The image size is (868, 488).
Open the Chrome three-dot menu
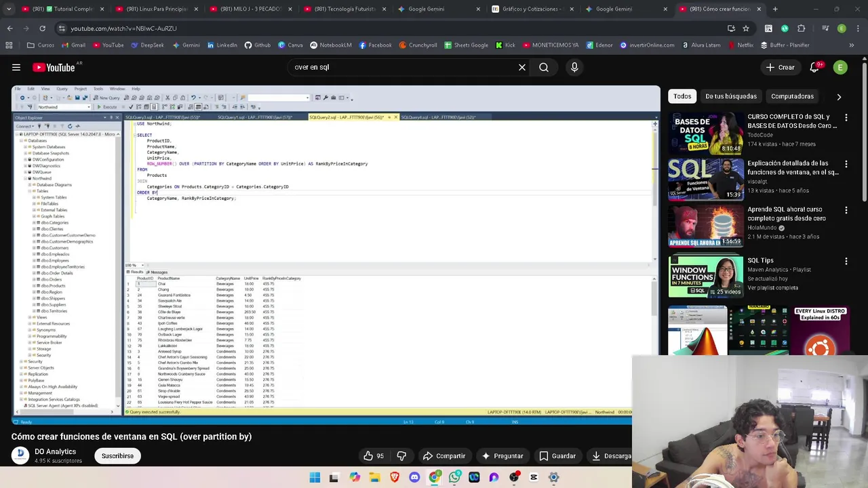(x=857, y=28)
